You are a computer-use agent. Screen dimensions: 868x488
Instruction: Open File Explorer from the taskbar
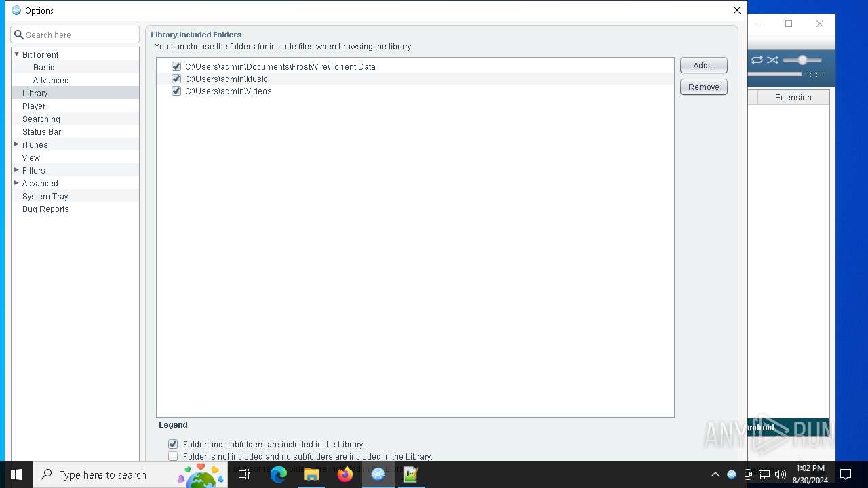click(x=312, y=474)
